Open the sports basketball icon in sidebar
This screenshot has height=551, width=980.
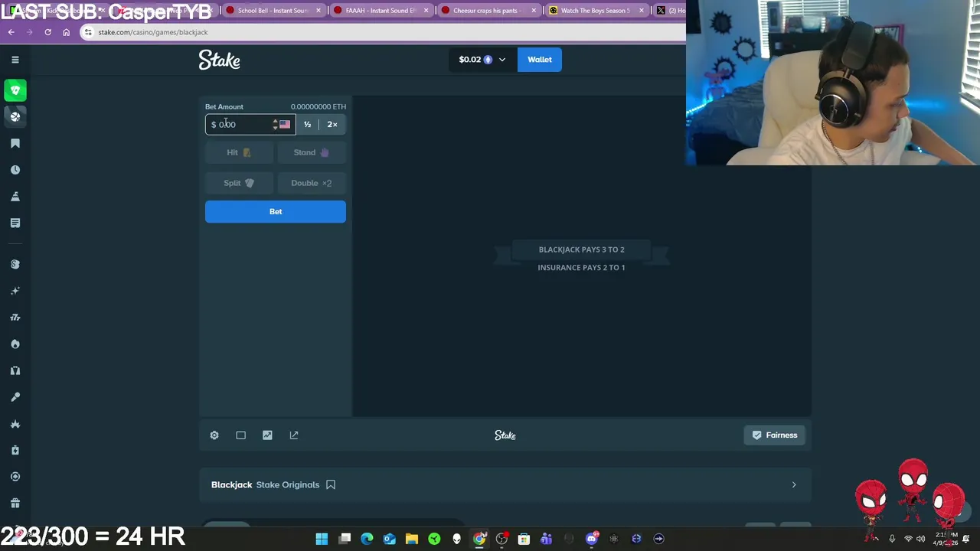pyautogui.click(x=15, y=116)
